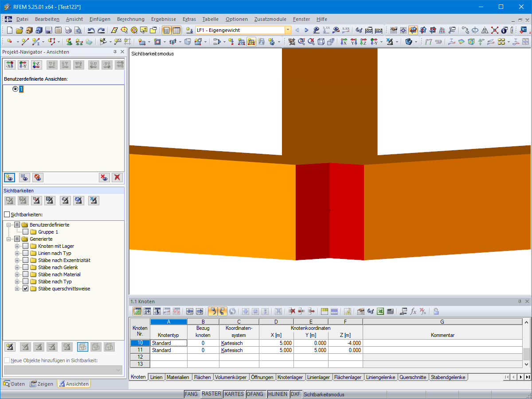Click the isometric wireframe cube icon

(321, 42)
